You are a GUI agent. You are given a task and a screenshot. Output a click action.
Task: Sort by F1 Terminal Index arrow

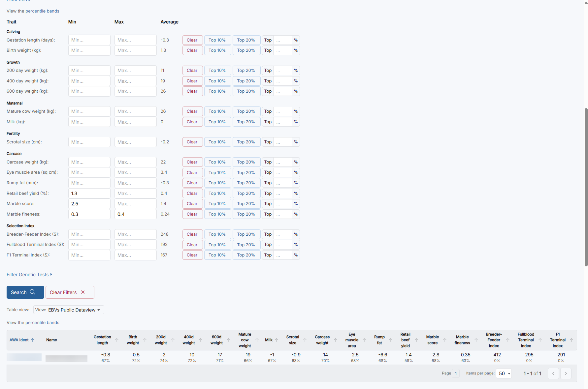click(571, 340)
